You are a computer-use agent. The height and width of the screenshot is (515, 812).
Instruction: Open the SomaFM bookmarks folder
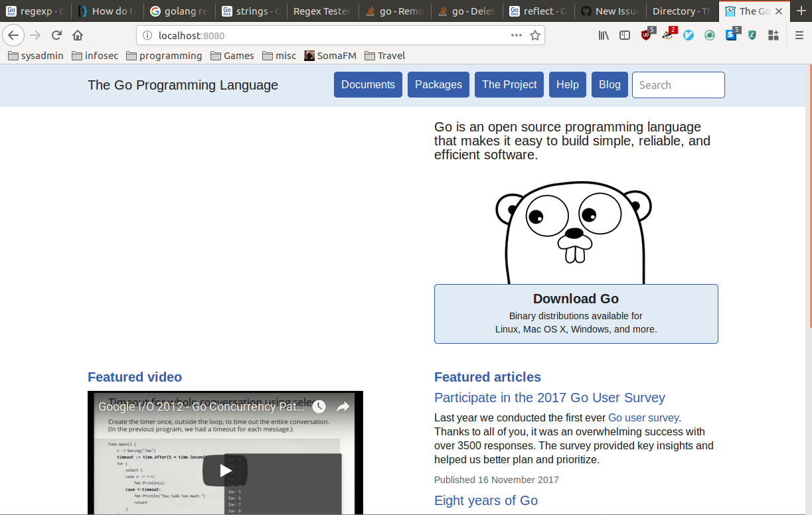[x=330, y=56]
